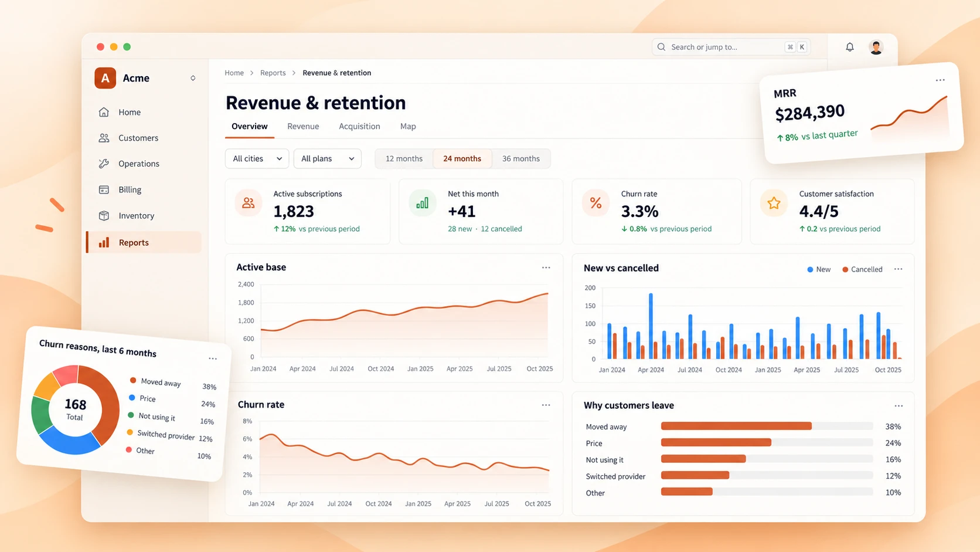Click the Customer satisfaction star icon
This screenshot has height=552, width=980.
click(x=774, y=203)
